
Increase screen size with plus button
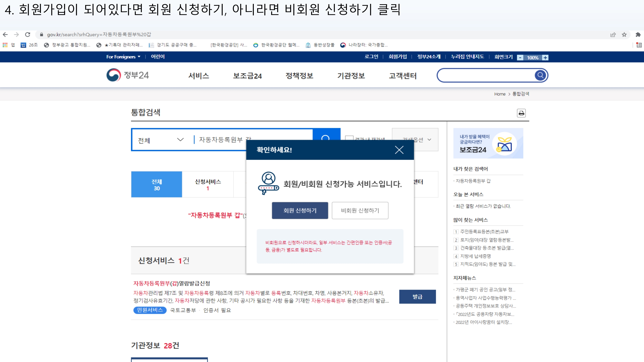[545, 58]
